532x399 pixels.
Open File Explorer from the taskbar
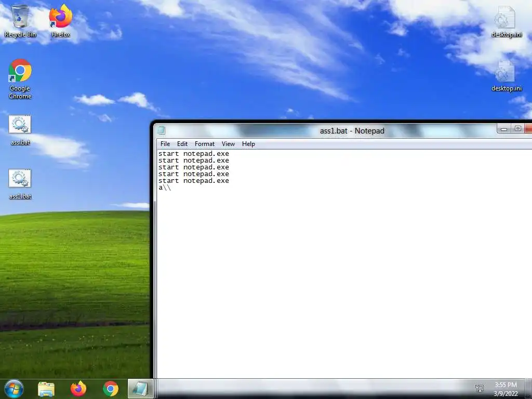point(46,389)
